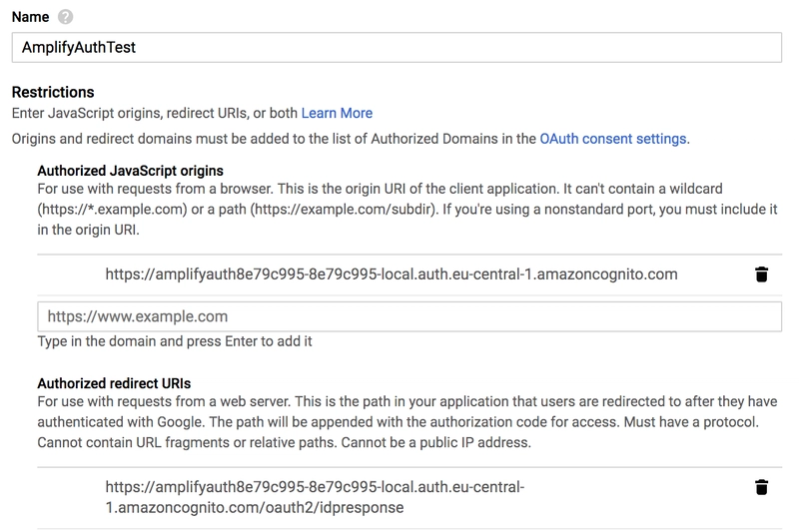Click the Authorized redirect URIs heading

(114, 383)
